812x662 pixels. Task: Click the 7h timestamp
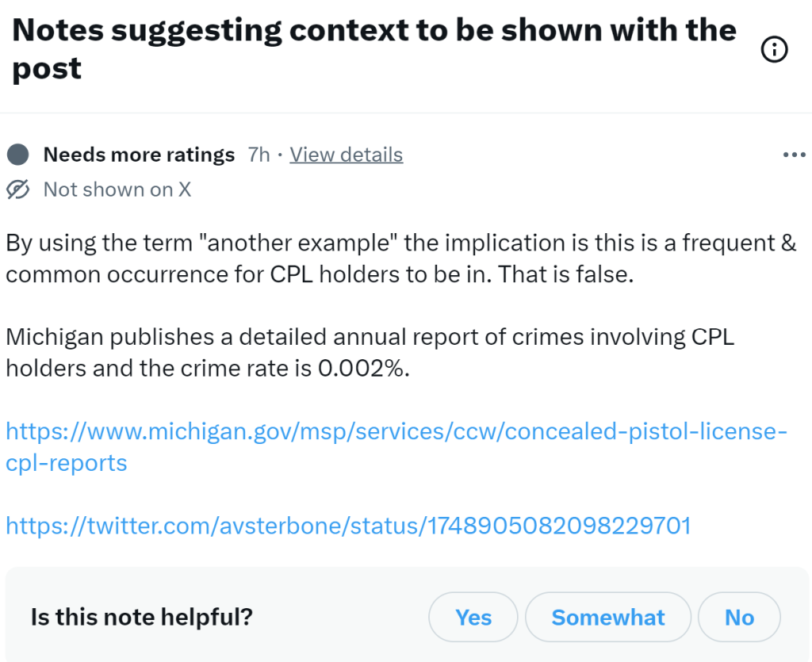click(259, 155)
